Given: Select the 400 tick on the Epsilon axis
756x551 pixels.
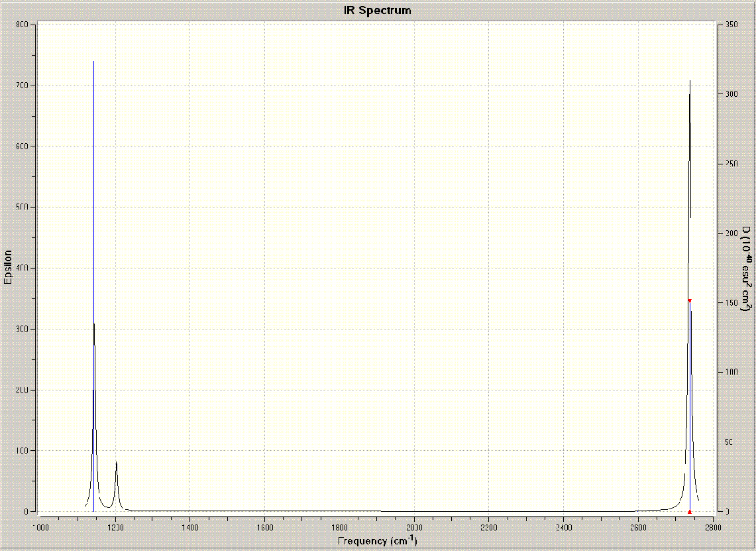Looking at the screenshot, I should tap(22, 269).
